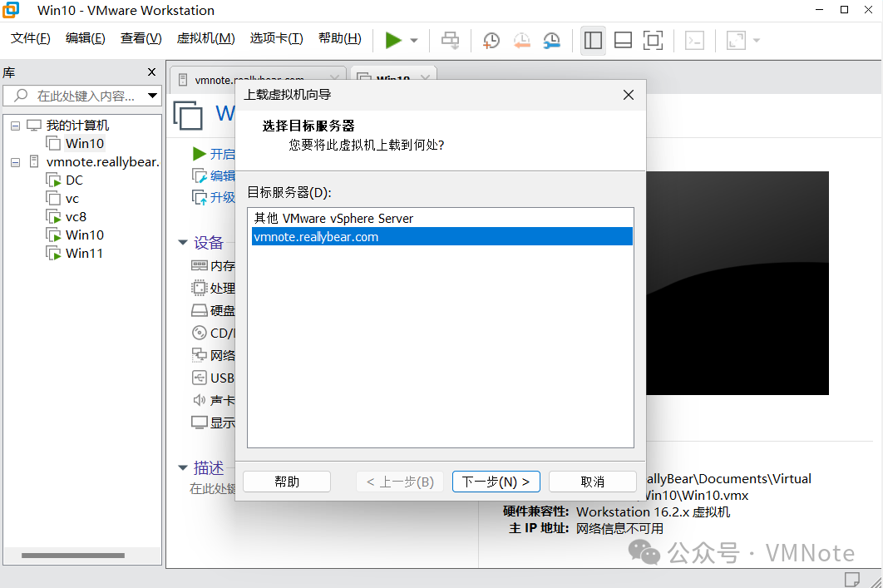Open the power options dropdown arrow
Screen dimensions: 883x588
(x=414, y=41)
